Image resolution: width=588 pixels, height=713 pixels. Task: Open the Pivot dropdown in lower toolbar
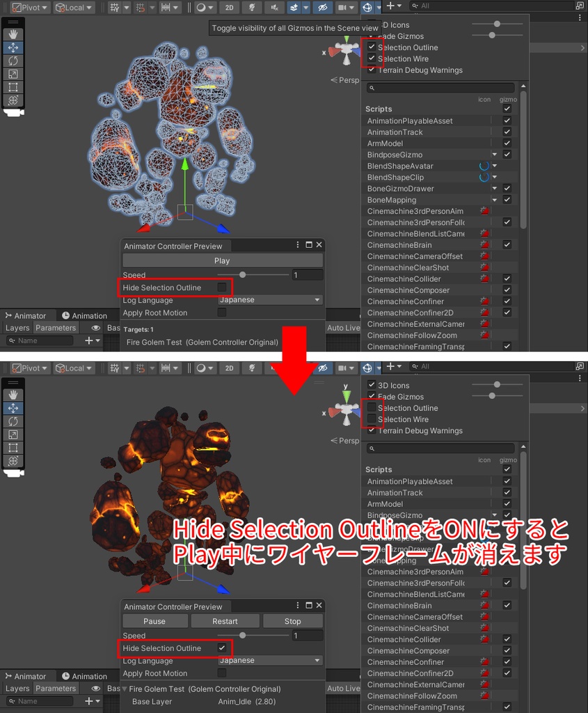click(x=29, y=368)
